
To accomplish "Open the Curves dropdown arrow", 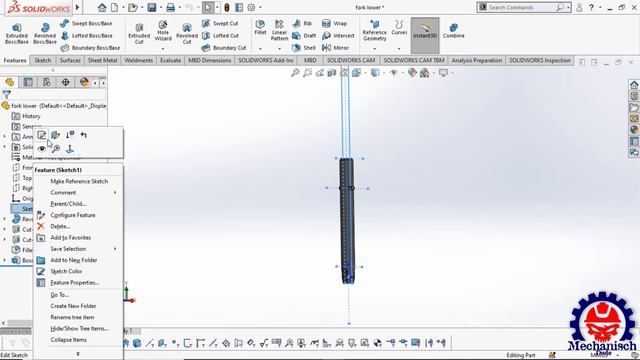I will [399, 49].
